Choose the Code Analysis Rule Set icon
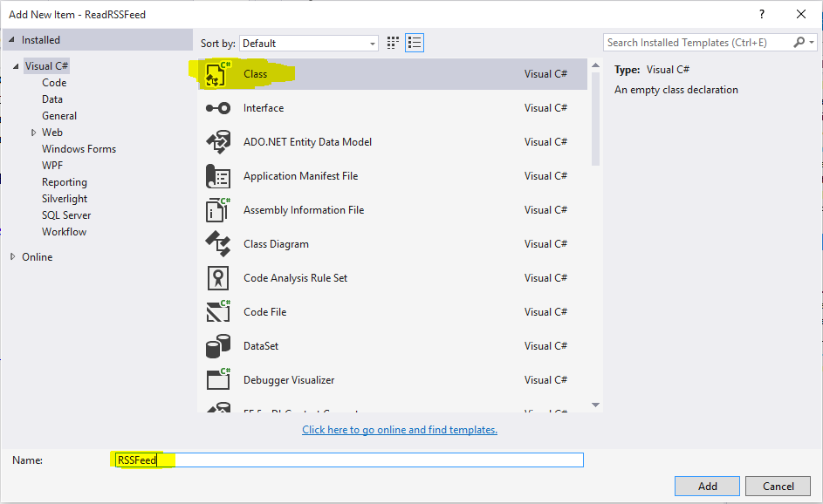 click(217, 278)
